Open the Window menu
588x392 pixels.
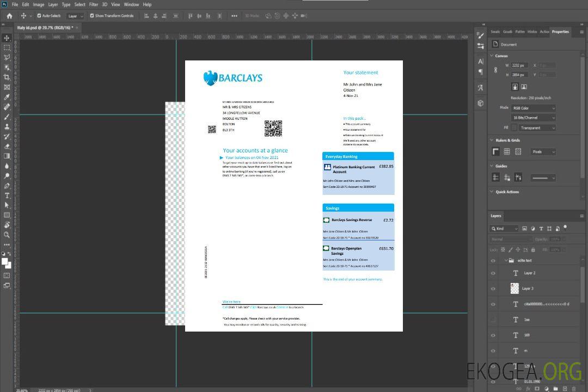pos(131,4)
